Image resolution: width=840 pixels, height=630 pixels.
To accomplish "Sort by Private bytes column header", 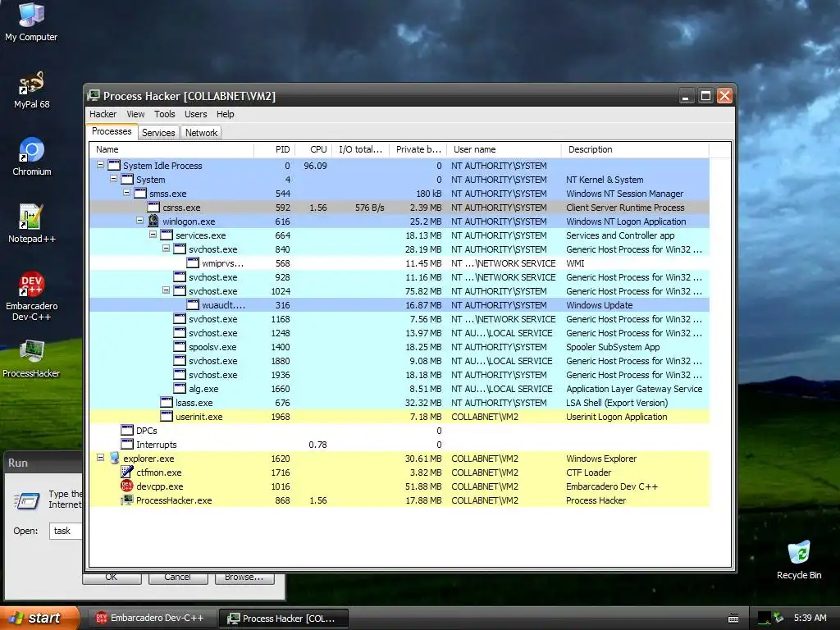I will (x=418, y=149).
